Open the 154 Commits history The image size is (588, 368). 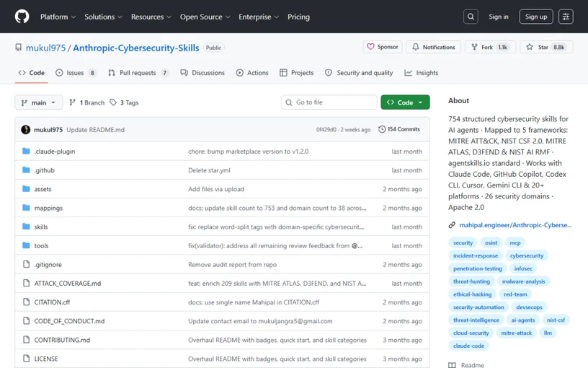pyautogui.click(x=399, y=129)
